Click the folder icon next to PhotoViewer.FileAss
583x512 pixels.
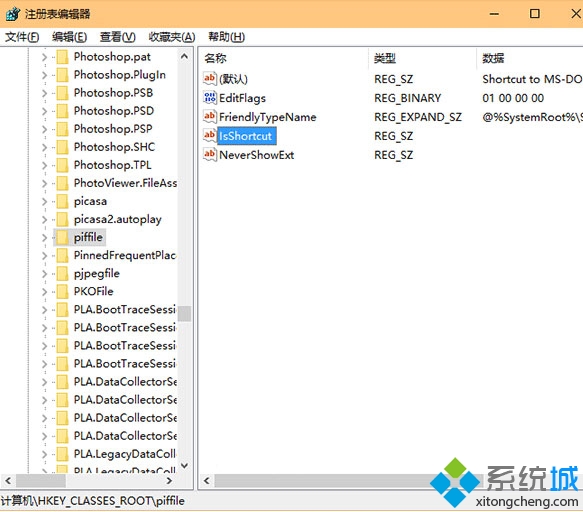pos(62,183)
